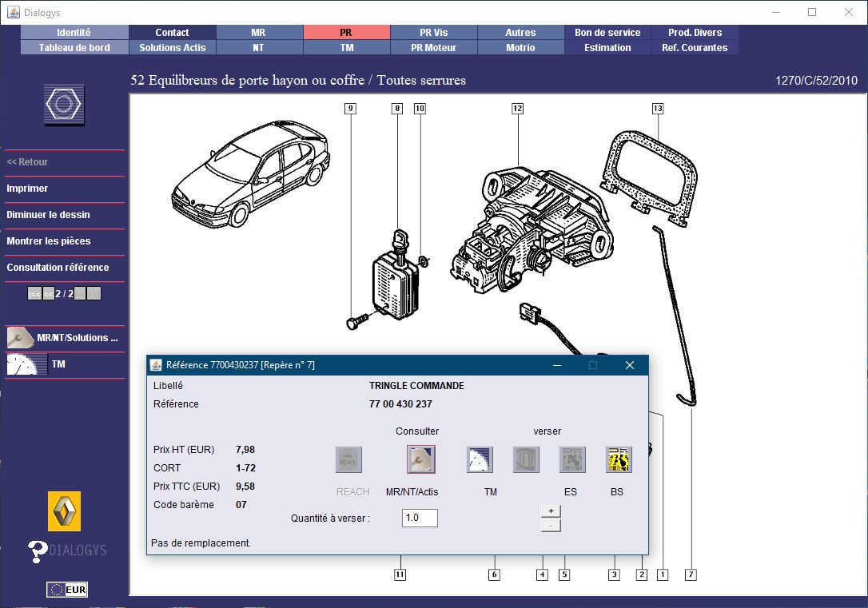868x608 pixels.
Task: Consult MR/NT/Actis wrench icon in dialog
Action: [x=420, y=459]
